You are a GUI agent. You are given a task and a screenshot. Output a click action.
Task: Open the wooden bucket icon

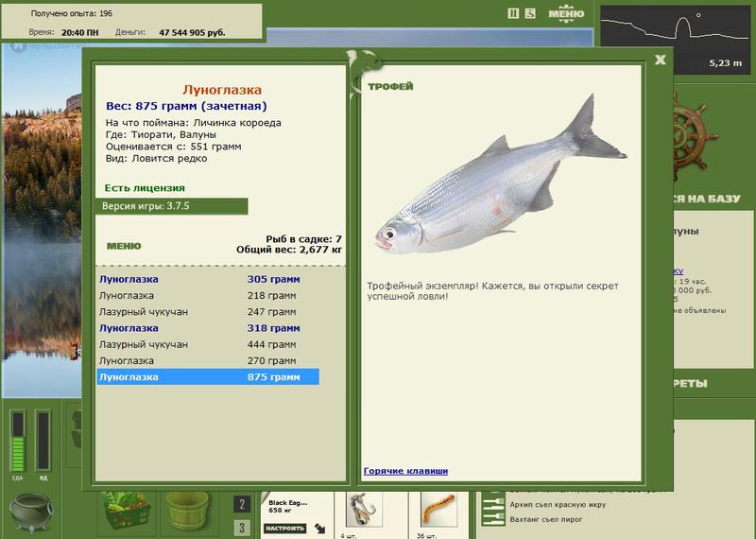point(187,512)
